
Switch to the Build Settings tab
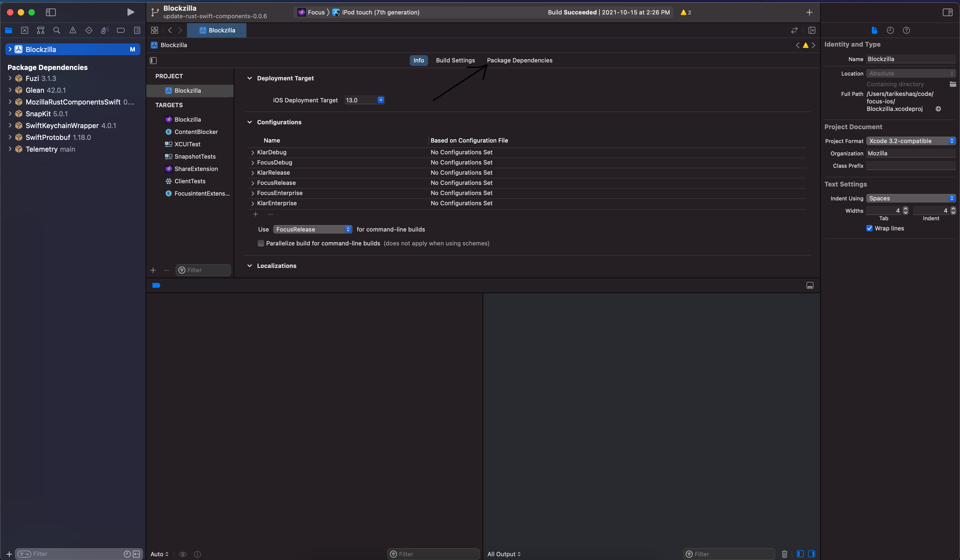click(455, 60)
